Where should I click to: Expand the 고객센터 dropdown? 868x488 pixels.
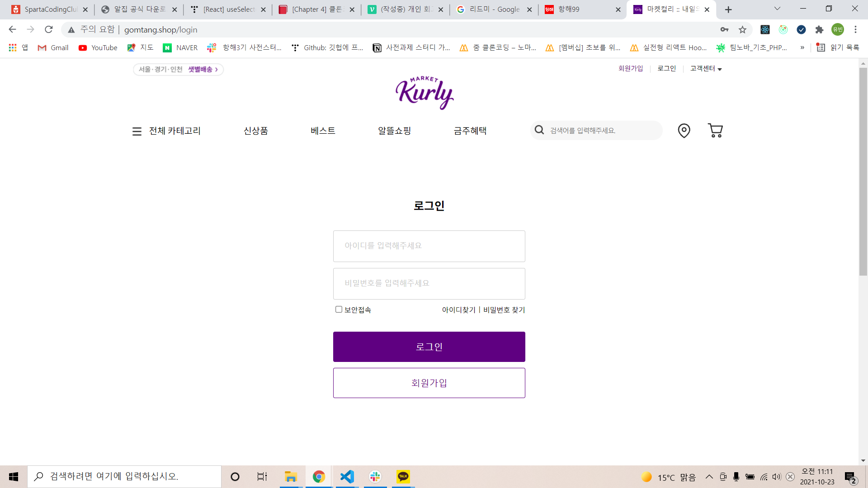point(706,69)
